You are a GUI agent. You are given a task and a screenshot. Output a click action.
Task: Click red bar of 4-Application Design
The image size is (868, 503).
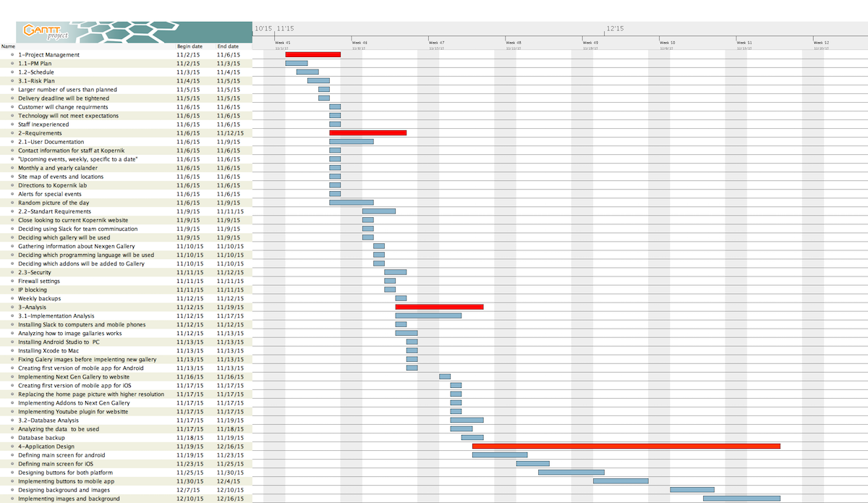pos(626,446)
